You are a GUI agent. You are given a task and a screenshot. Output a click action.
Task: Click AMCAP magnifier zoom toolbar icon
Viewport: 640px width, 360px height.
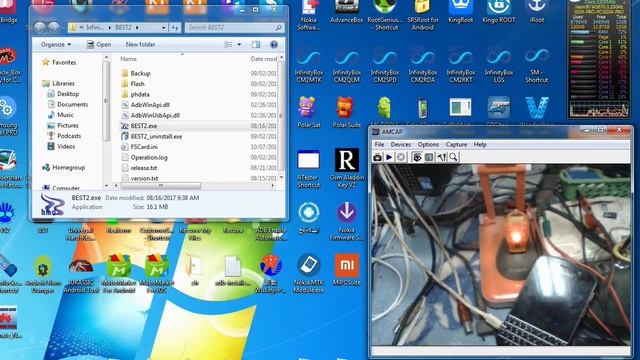point(453,157)
